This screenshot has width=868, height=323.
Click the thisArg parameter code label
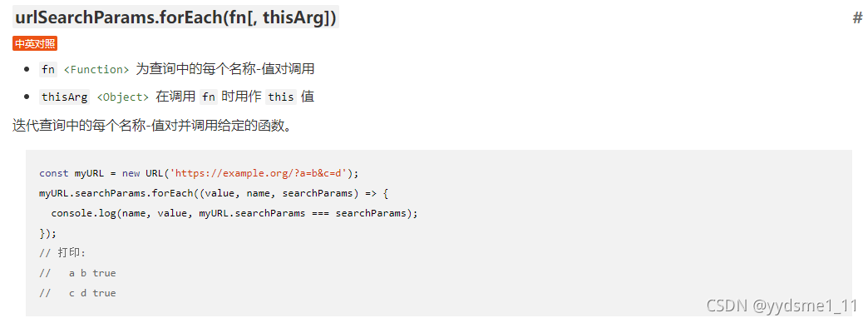click(65, 97)
